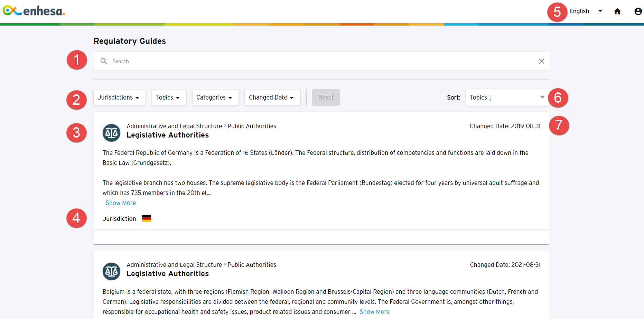
Task: Click the Changed Date 2021-08-31 text
Action: [505, 265]
